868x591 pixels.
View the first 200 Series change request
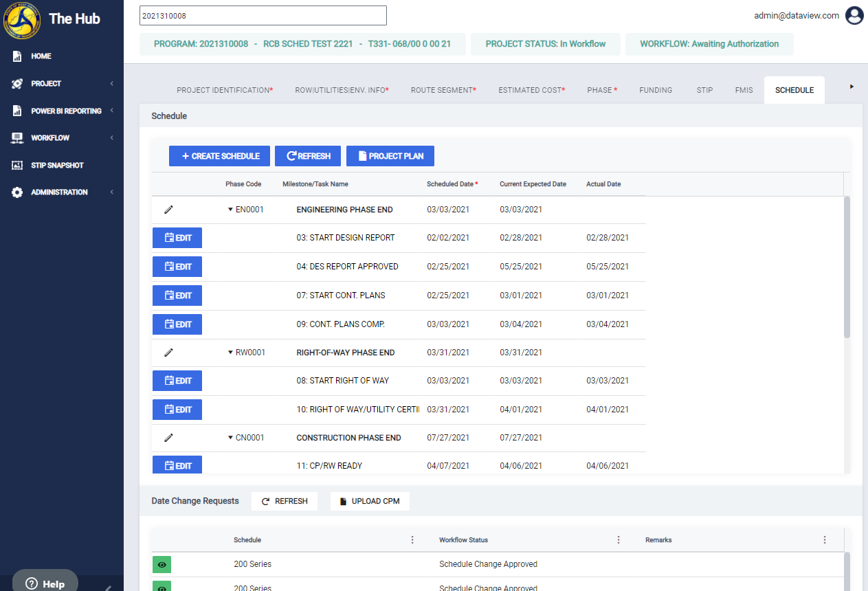coord(162,564)
